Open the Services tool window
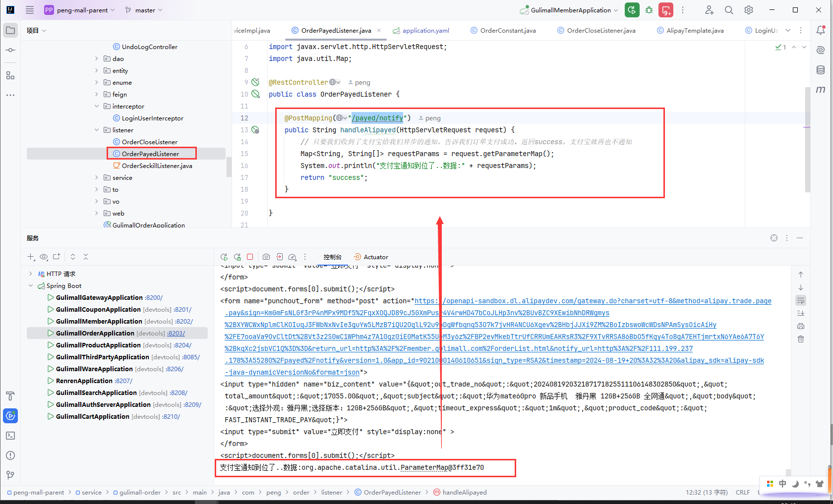Image resolution: width=833 pixels, height=504 pixels. click(10, 416)
